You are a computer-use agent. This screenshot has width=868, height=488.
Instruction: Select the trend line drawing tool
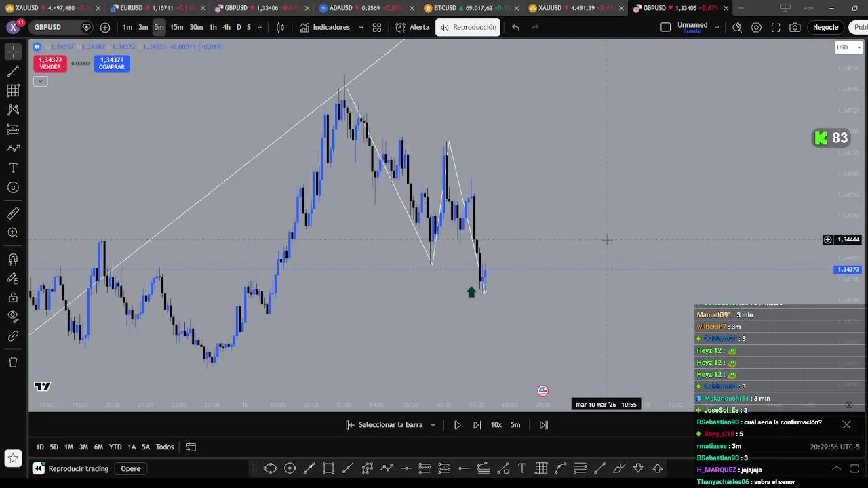(13, 71)
